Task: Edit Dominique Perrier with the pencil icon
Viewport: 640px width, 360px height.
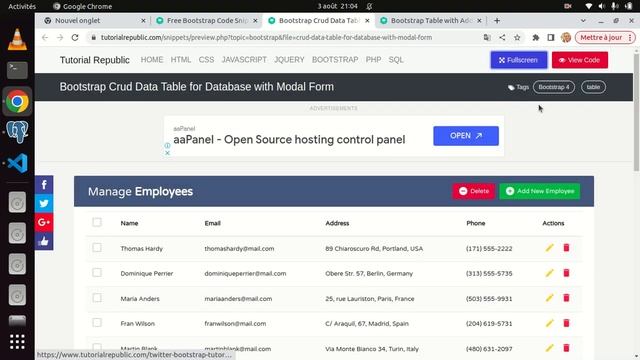Action: 549,273
